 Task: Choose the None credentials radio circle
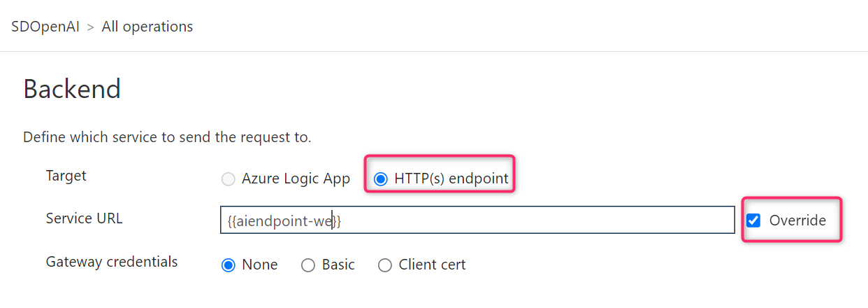coord(228,265)
